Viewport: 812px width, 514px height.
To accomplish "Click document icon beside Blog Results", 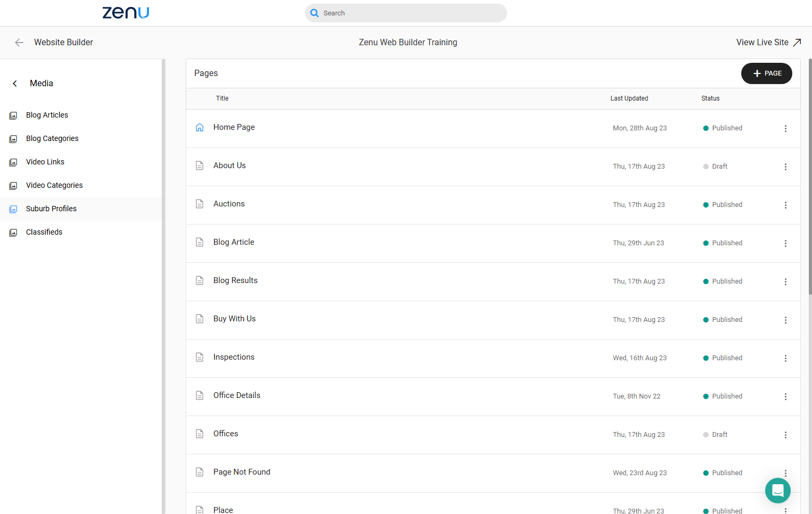I will [200, 280].
